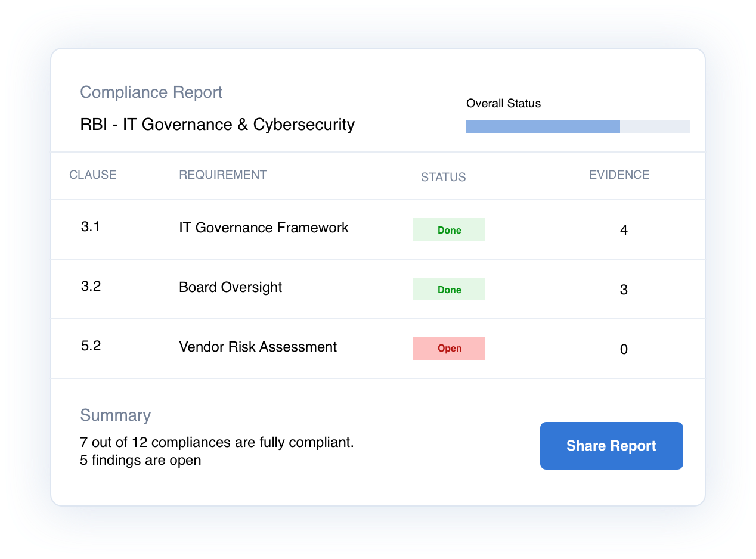Select clause 3.1 in the table
The width and height of the screenshot is (756, 559).
click(x=91, y=226)
